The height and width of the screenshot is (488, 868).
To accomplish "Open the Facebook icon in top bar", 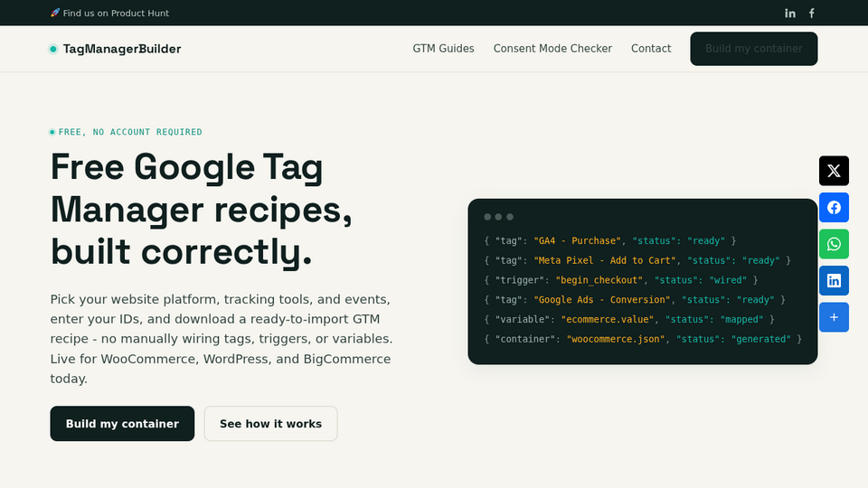I will (812, 14).
